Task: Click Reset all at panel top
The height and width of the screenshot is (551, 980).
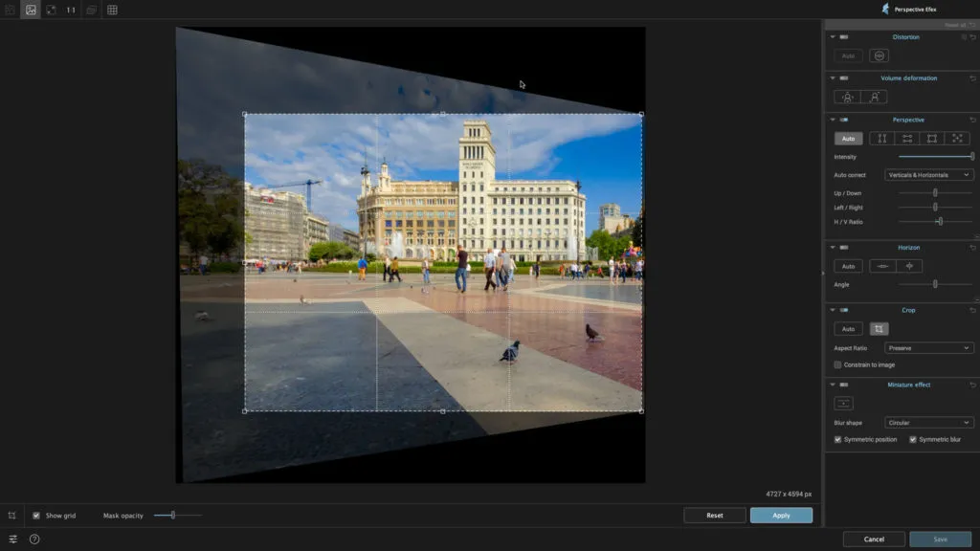Action: tap(960, 25)
